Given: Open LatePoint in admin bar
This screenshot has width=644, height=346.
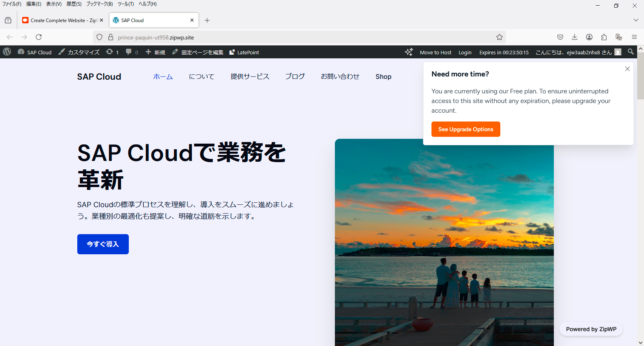Looking at the screenshot, I should click(x=244, y=52).
